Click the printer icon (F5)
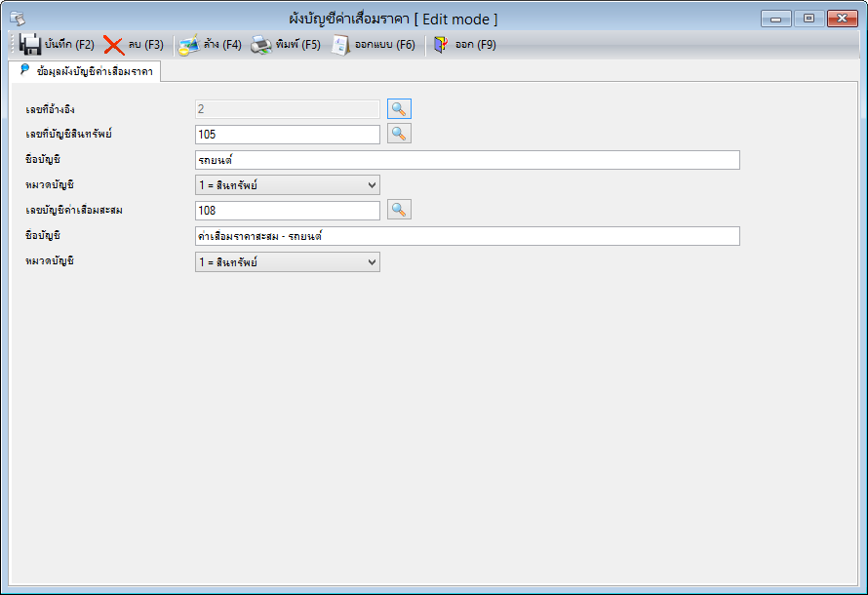Screen dimensions: 868x595 click(260, 46)
